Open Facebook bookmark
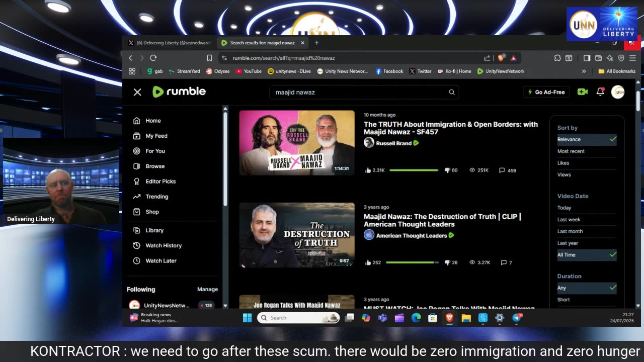Viewport: 644px width, 362px height. (x=389, y=71)
